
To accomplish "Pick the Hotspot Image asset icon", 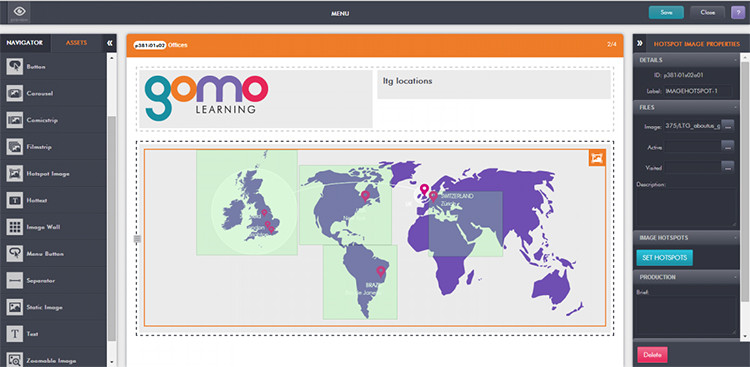I will [x=15, y=173].
